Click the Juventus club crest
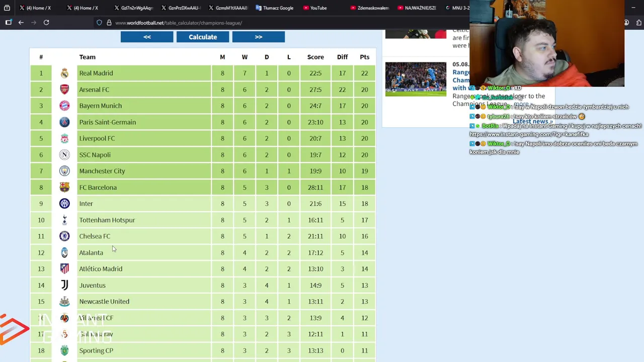The image size is (644, 362). pyautogui.click(x=64, y=285)
